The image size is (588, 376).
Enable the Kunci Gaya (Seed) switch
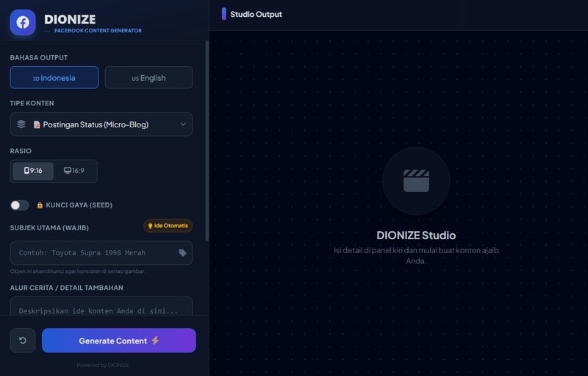tap(20, 205)
